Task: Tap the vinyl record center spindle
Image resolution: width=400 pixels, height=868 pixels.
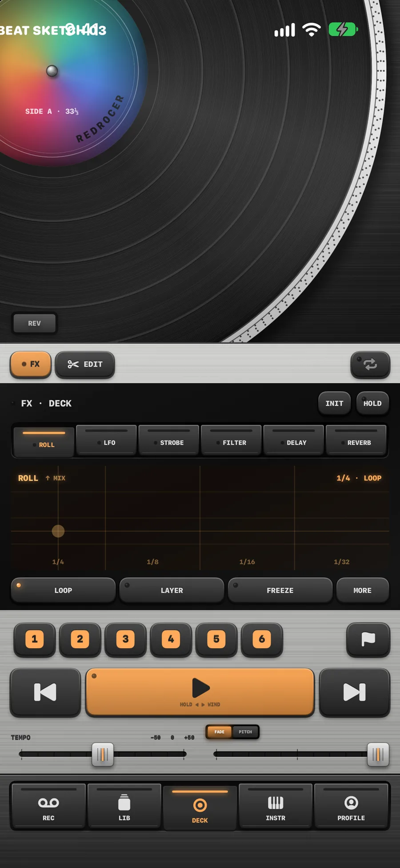Action: tap(52, 71)
